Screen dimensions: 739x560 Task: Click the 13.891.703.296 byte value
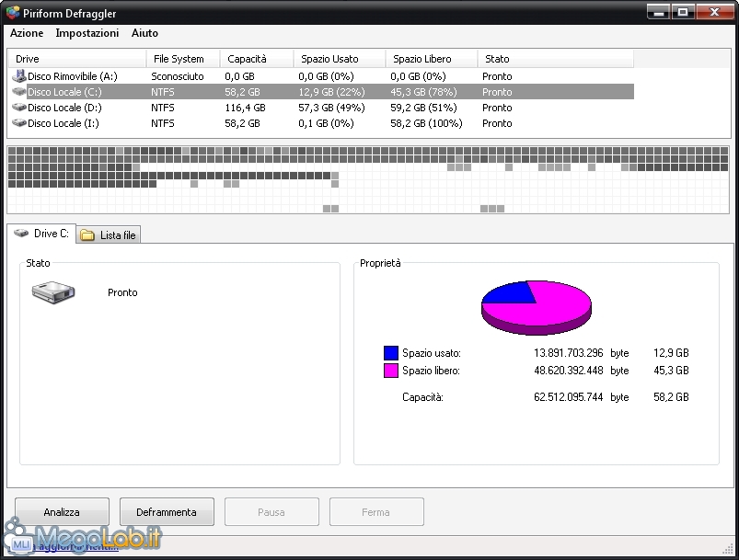pyautogui.click(x=569, y=353)
